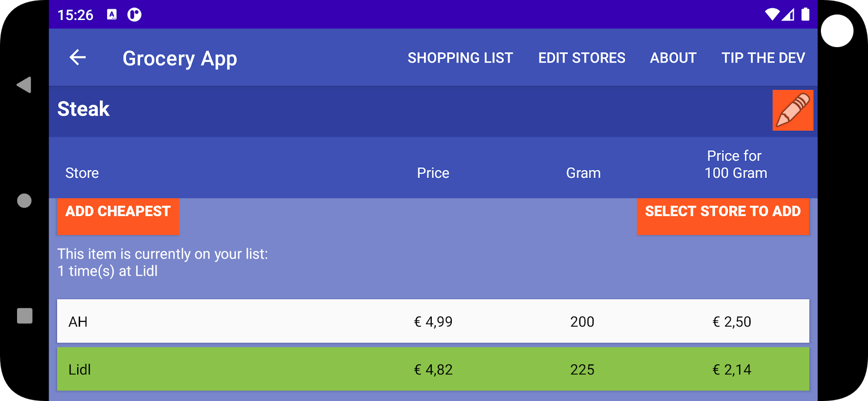Tap the back arrow in the header
Screen dimensions: 868x401
pos(78,58)
